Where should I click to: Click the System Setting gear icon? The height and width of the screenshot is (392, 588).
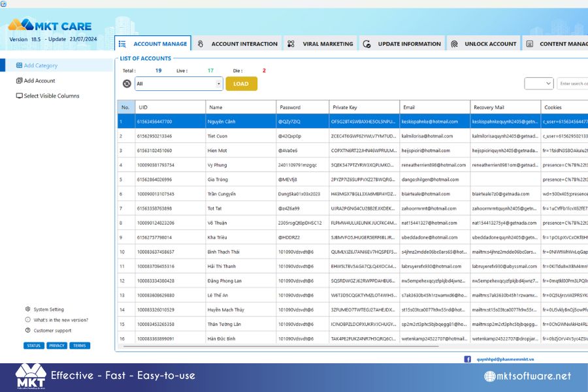27,309
